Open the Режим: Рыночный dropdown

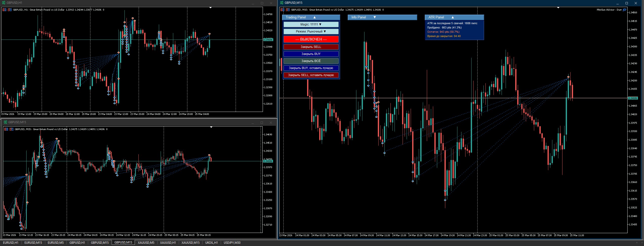pyautogui.click(x=311, y=32)
